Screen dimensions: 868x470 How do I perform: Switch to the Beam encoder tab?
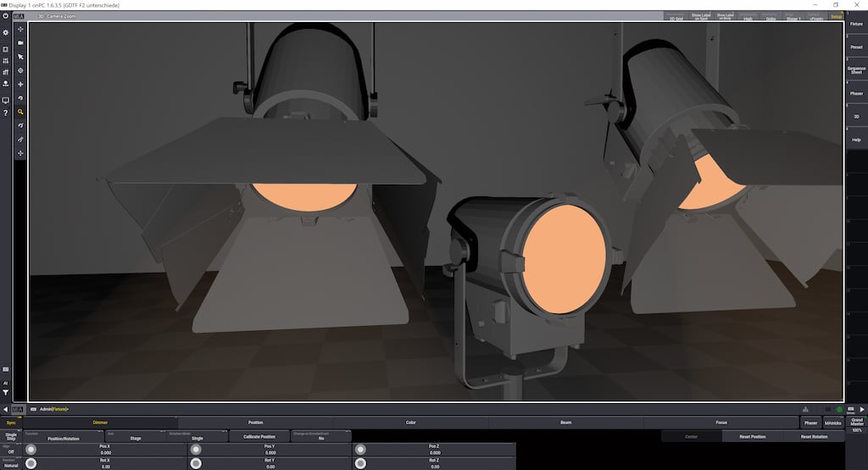coord(565,422)
